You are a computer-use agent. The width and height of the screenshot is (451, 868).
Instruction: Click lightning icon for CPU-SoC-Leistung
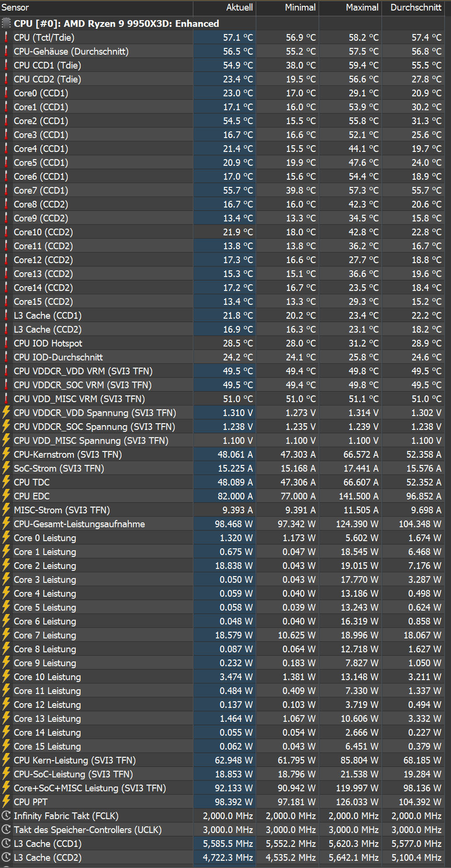6,774
